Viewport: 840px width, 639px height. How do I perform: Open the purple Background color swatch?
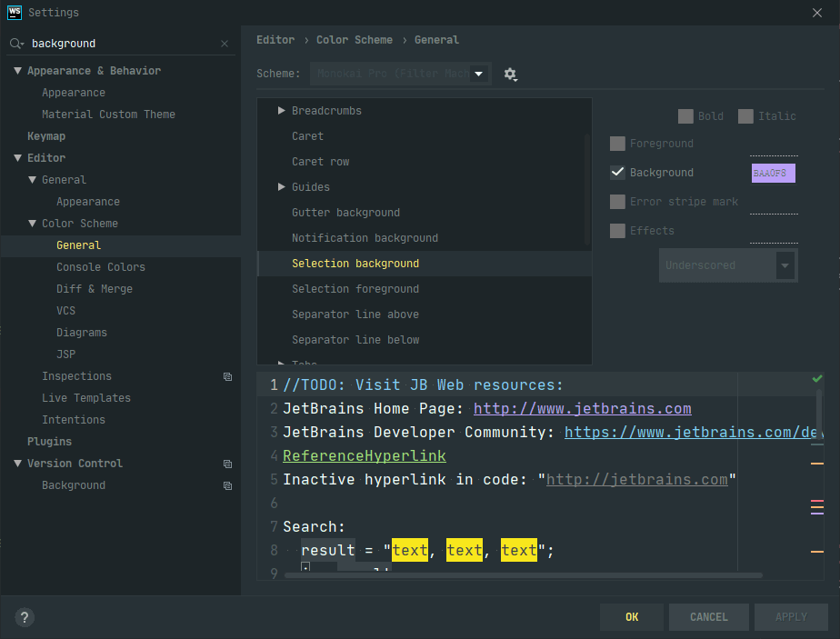(773, 173)
